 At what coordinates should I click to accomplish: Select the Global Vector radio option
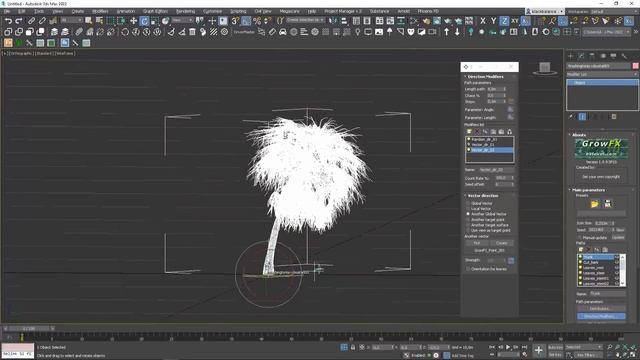(468, 203)
